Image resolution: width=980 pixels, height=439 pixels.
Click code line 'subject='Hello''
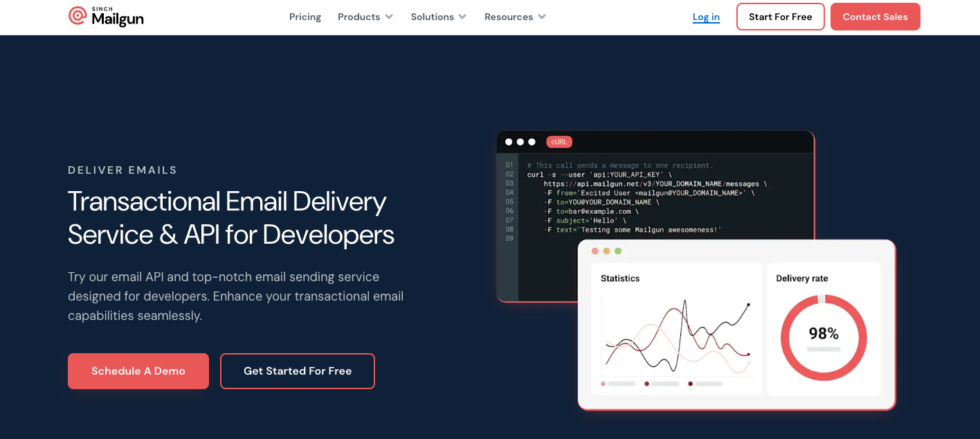(585, 220)
